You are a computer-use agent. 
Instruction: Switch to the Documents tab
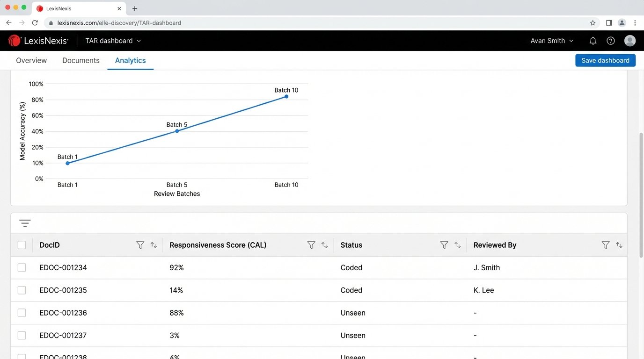pos(80,60)
